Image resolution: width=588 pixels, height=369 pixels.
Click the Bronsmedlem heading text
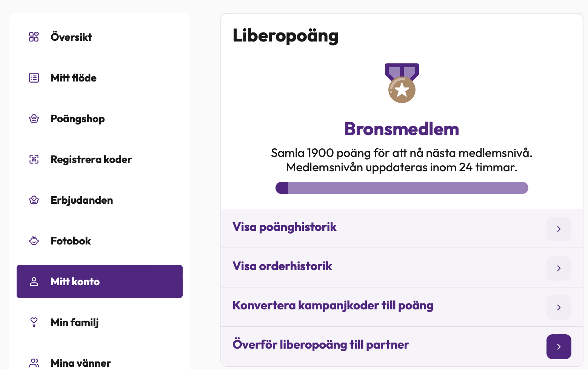click(402, 129)
